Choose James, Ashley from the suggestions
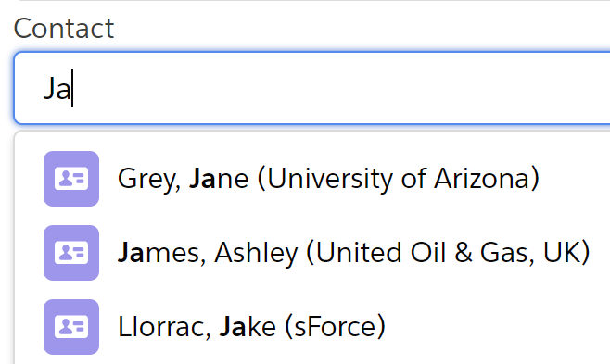The width and height of the screenshot is (610, 364). [312, 253]
